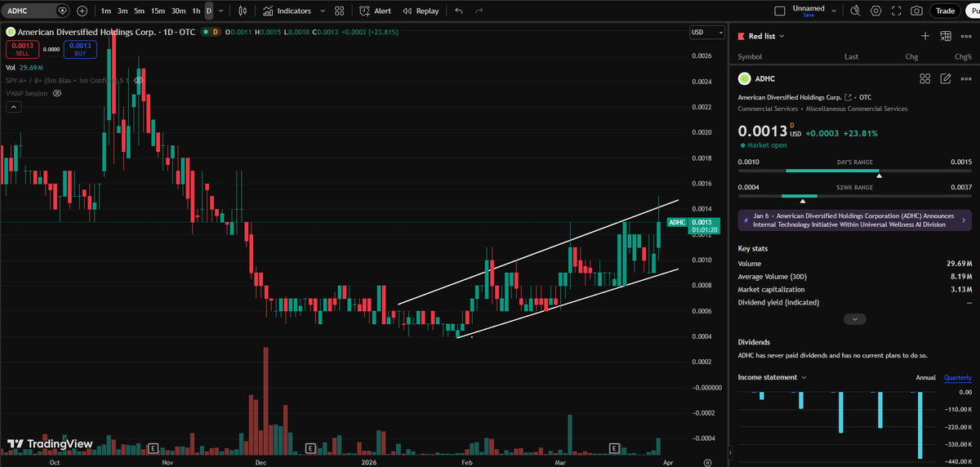Switch income statement to Annual
This screenshot has width=980, height=467.
(x=925, y=377)
